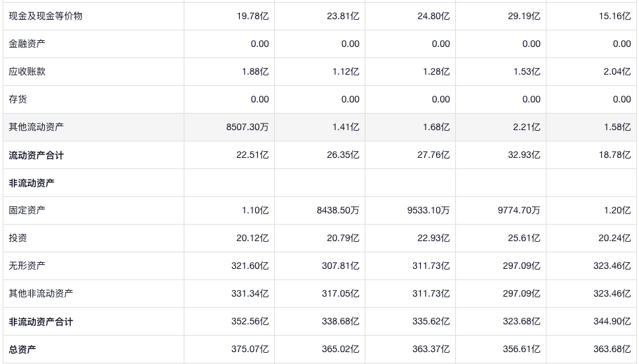Select the 投资 row label

tap(18, 238)
